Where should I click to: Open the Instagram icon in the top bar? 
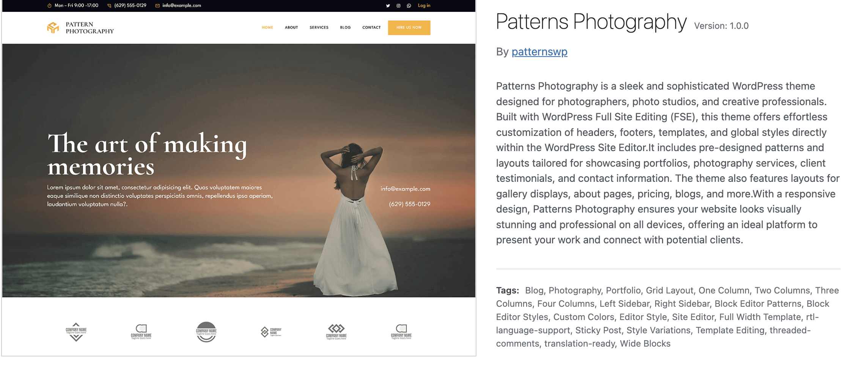(398, 6)
